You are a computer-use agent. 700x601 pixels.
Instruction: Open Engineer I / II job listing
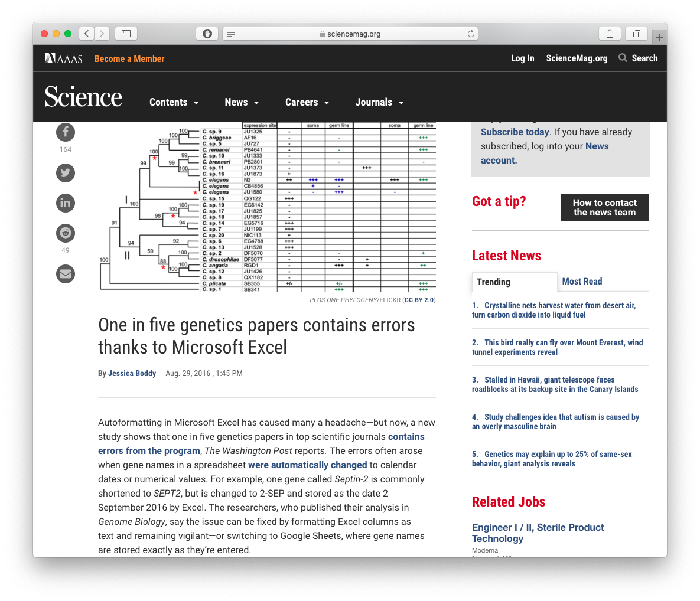point(538,533)
